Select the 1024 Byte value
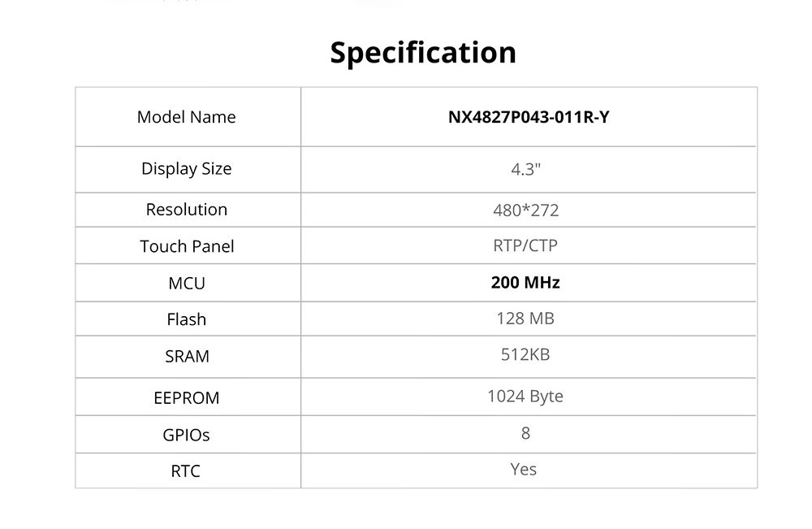Screen dimensions: 812x529 pyautogui.click(x=525, y=397)
